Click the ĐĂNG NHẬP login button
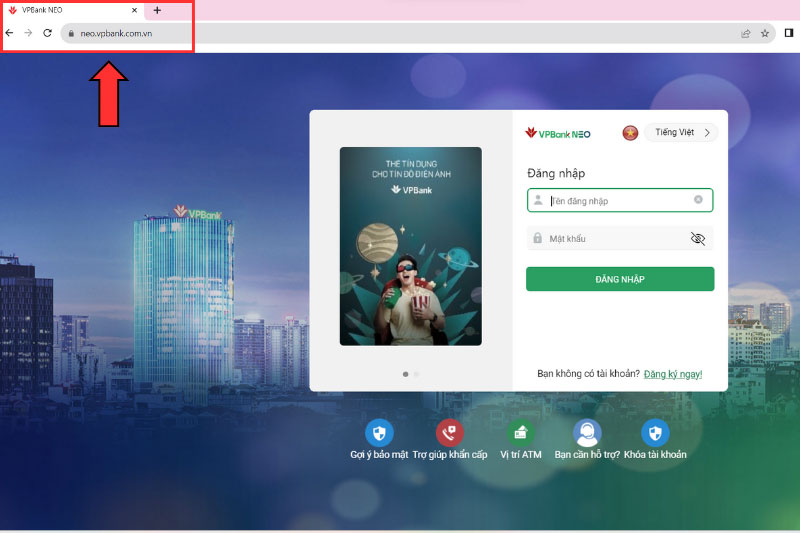Screen dimensions: 800x533 620,279
